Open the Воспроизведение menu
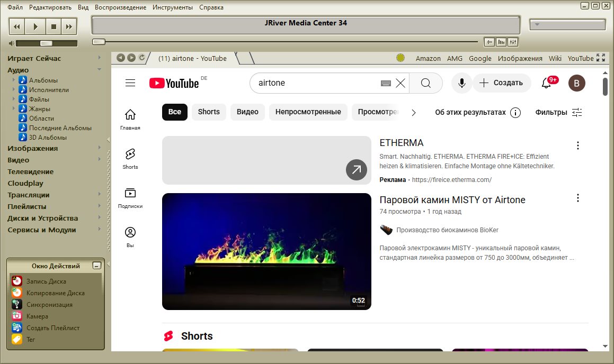The height and width of the screenshot is (364, 614). 120,7
